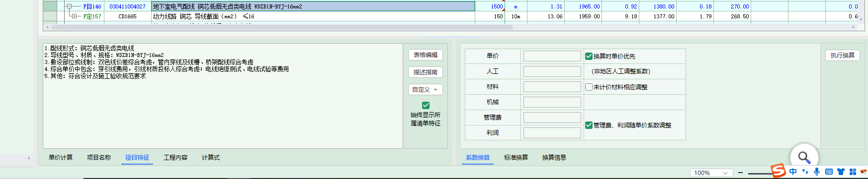Click value cell 270.00

(732, 6)
